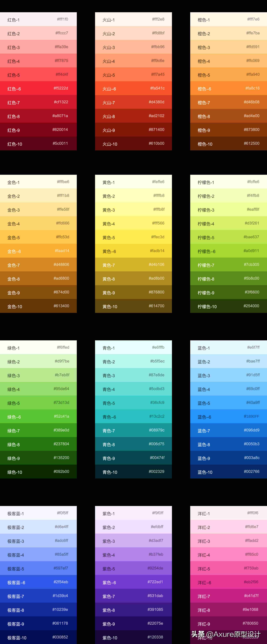The width and height of the screenshot is (267, 644).
Task: Click the 红色-8 swatch #a8071a
Action: [38, 116]
